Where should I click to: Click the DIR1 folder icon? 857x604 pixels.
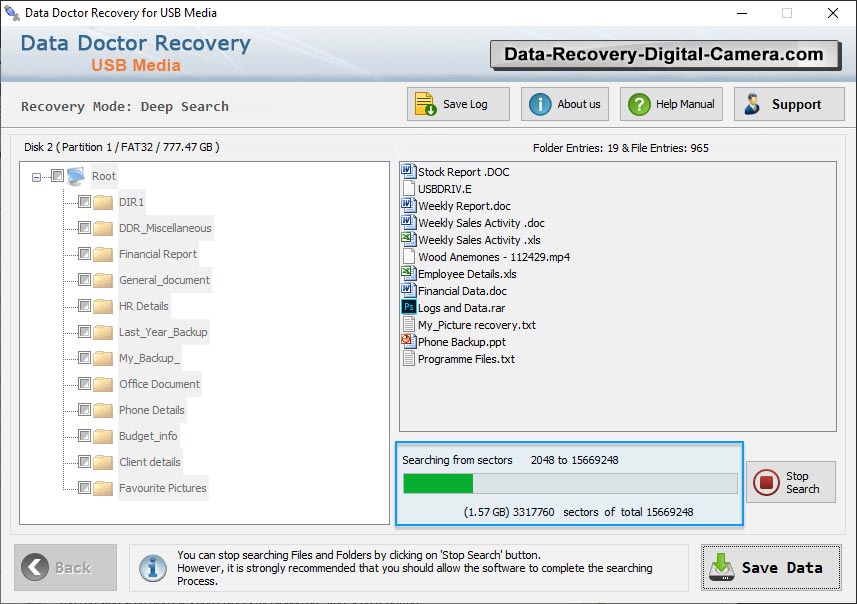click(x=103, y=202)
